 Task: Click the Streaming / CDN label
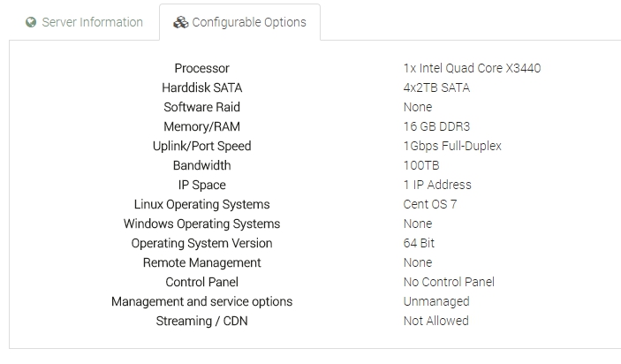point(201,321)
